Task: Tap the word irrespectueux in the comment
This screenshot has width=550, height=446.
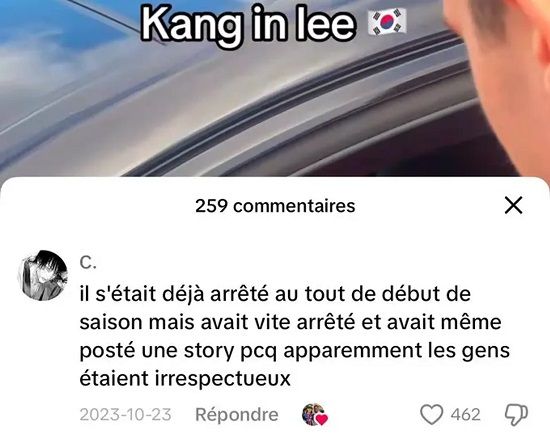Action: coord(223,378)
